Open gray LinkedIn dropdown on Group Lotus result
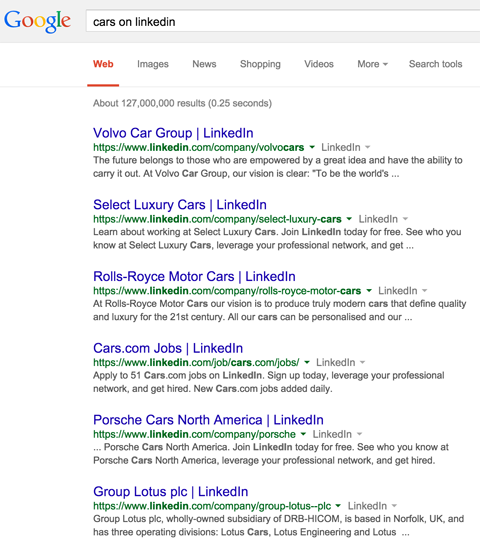Screen dimensions: 480x542 [372, 506]
